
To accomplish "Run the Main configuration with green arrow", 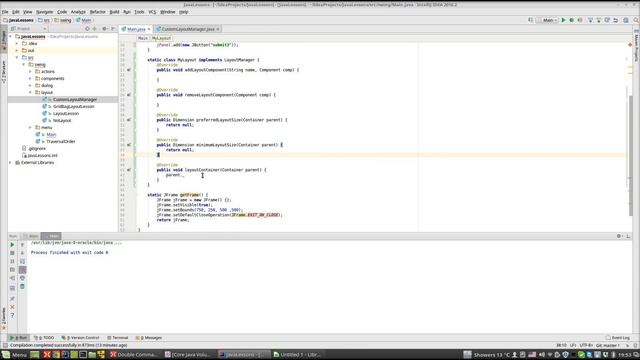I will (x=563, y=20).
